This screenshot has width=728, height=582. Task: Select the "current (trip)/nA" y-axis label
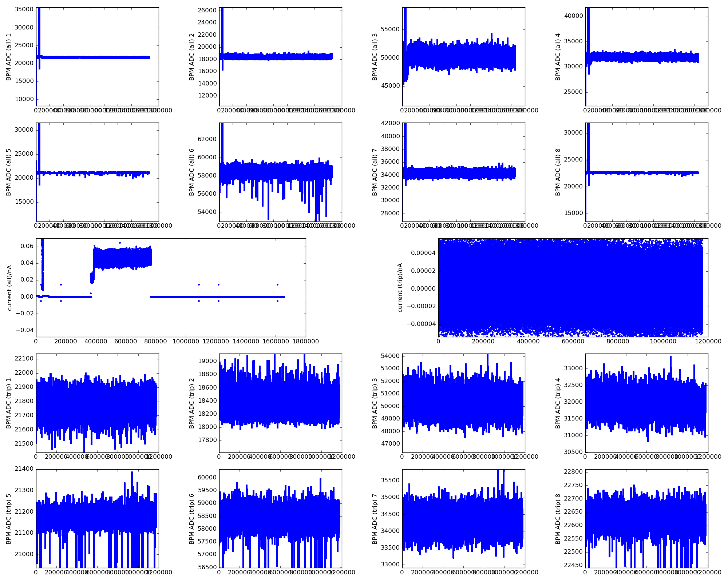(x=400, y=288)
